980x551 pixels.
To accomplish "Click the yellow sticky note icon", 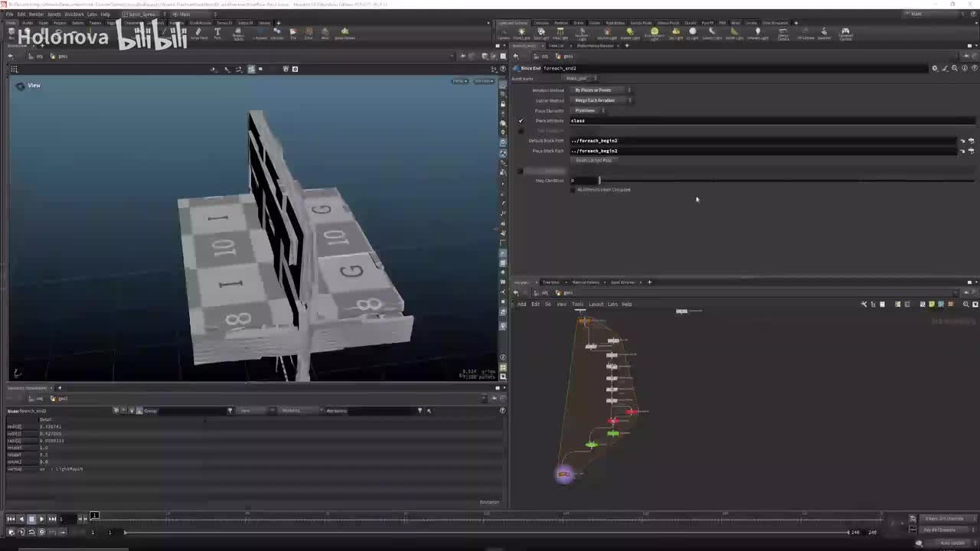I will pyautogui.click(x=932, y=305).
